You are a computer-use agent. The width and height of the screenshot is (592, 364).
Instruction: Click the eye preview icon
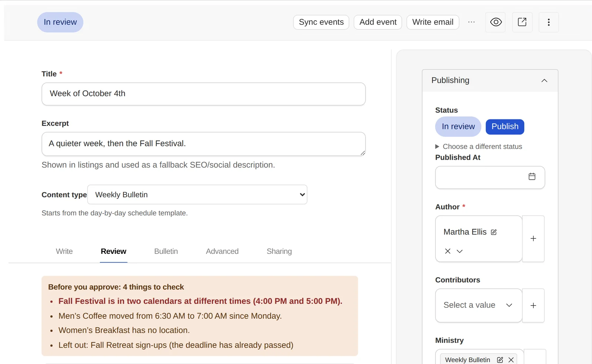click(495, 22)
